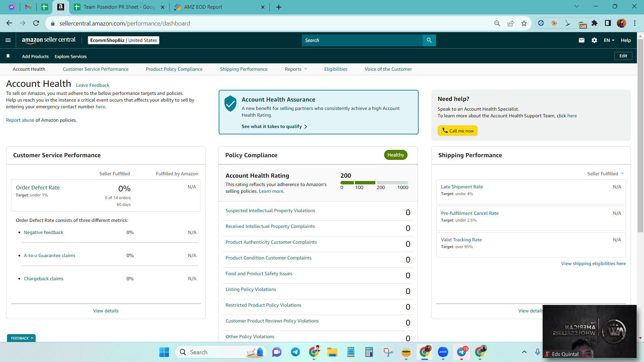Open File Explorer from the taskbar
Viewport: 644px width, 362px height.
pos(332,352)
